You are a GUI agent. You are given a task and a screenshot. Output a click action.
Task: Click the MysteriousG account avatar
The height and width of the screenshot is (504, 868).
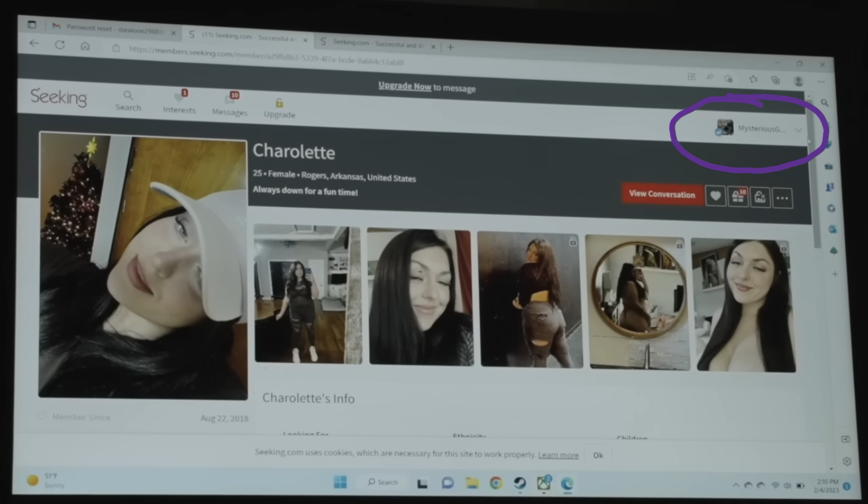pyautogui.click(x=725, y=128)
